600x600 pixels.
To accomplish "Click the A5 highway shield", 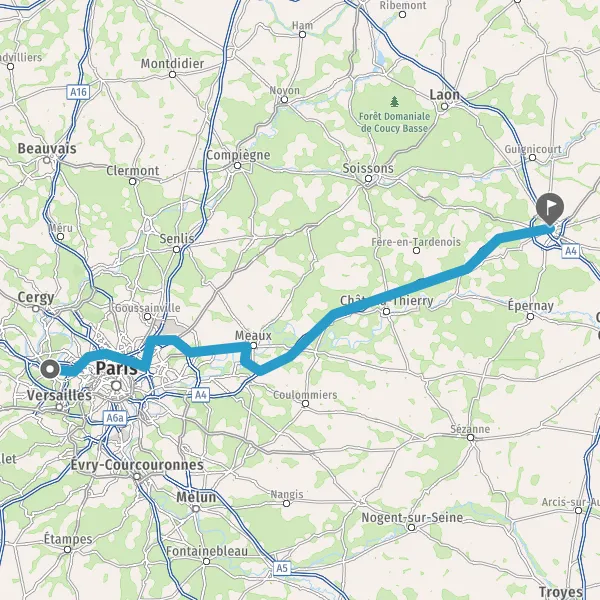I will pos(282,568).
